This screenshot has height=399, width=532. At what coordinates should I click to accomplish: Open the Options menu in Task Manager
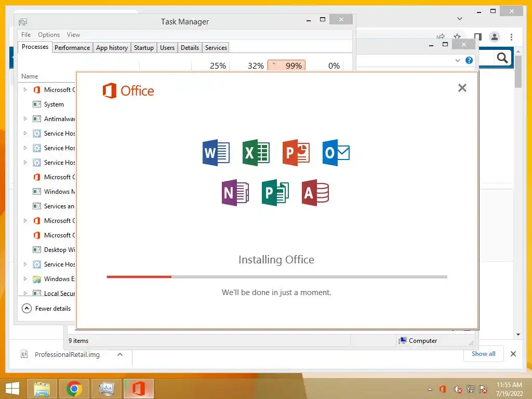(49, 35)
